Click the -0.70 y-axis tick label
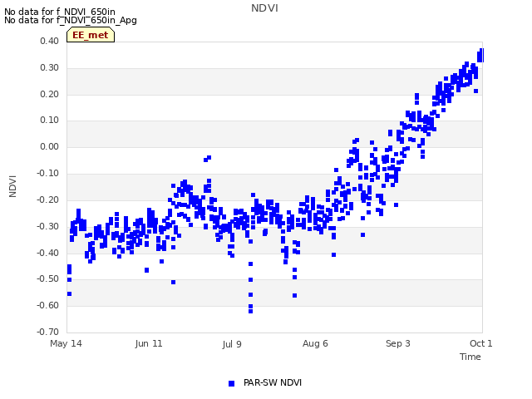 (x=47, y=332)
